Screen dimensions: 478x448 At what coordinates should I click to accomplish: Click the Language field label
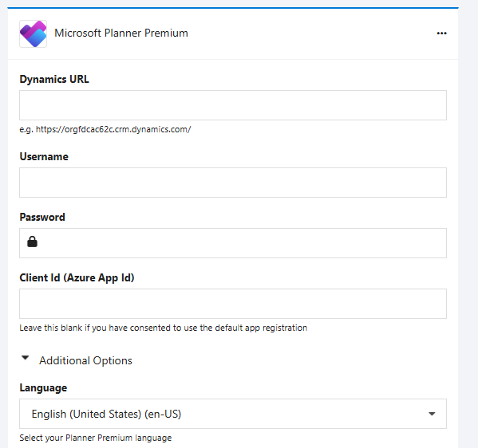point(43,388)
